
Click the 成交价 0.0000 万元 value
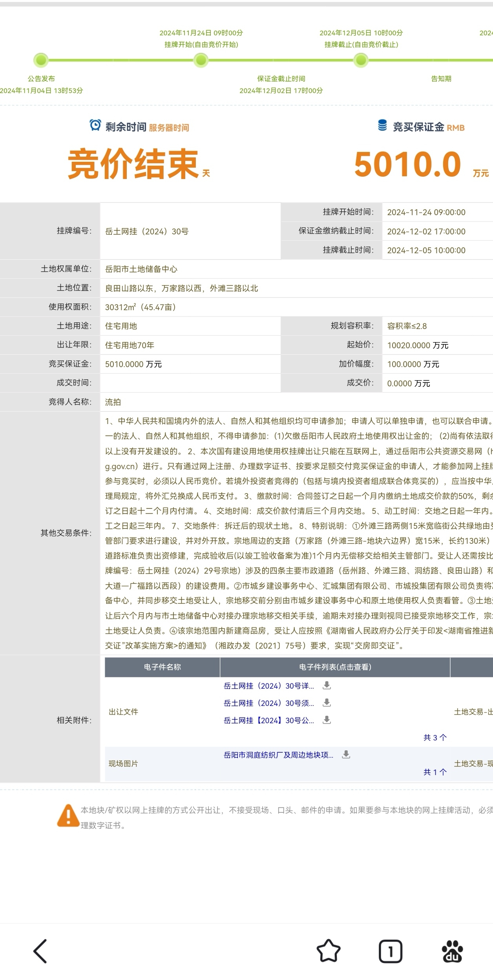pos(408,383)
